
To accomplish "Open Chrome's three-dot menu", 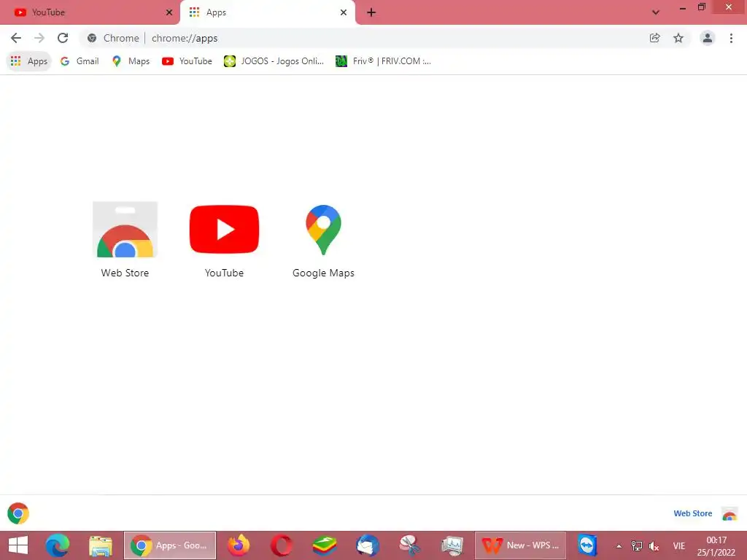I will click(x=731, y=38).
